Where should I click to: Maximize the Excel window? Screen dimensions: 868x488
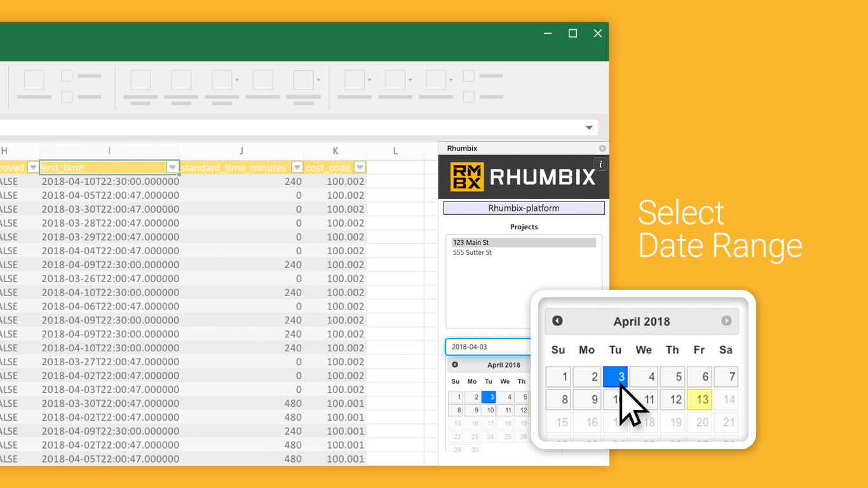[573, 34]
